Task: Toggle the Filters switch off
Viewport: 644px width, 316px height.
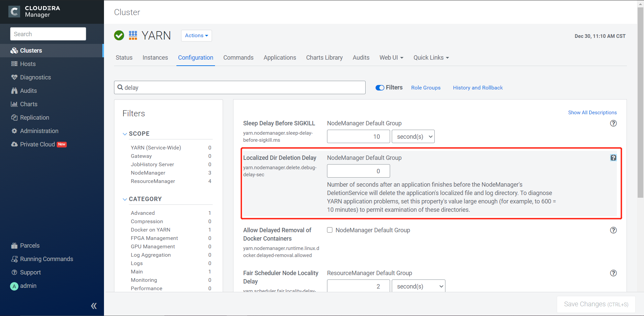Action: (x=380, y=88)
